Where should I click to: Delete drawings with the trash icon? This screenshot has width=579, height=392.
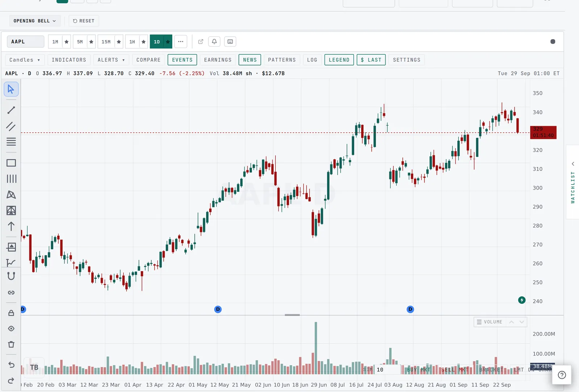11,344
